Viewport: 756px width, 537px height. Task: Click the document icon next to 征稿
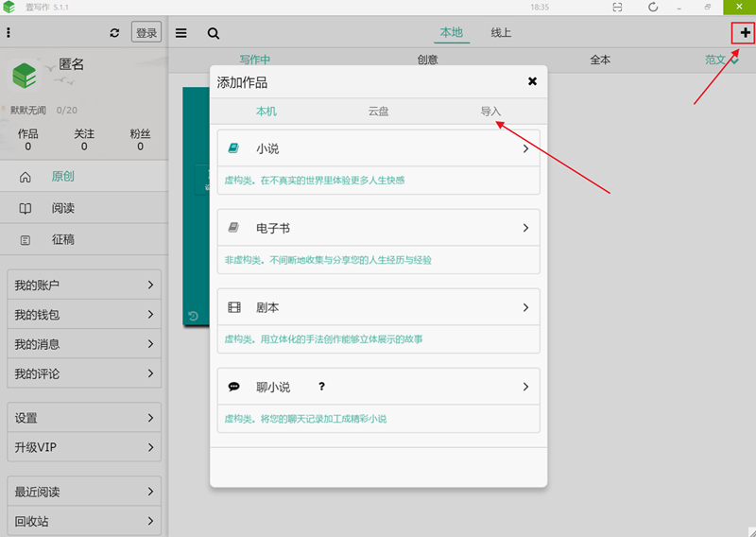[26, 240]
